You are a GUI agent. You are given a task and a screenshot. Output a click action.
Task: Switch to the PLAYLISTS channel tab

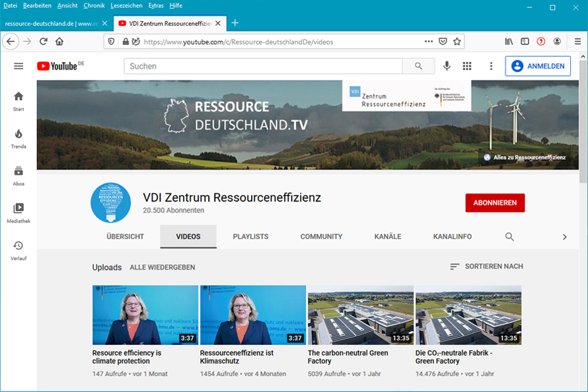click(250, 237)
